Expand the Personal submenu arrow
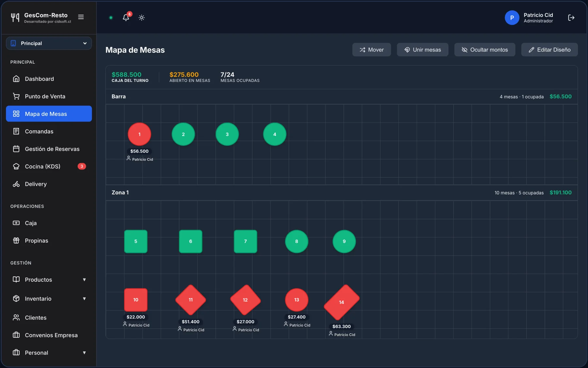The height and width of the screenshot is (368, 588). [84, 353]
